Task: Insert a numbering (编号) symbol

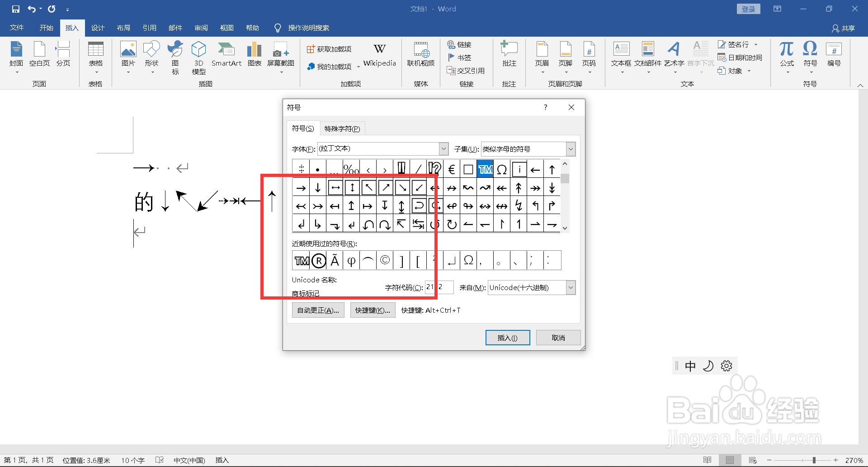Action: [x=834, y=54]
